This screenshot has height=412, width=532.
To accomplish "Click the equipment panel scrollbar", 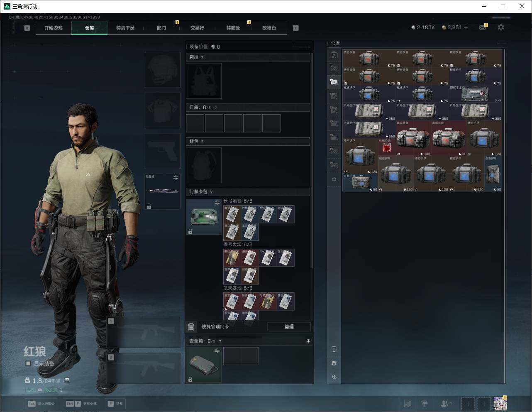I will [x=312, y=160].
